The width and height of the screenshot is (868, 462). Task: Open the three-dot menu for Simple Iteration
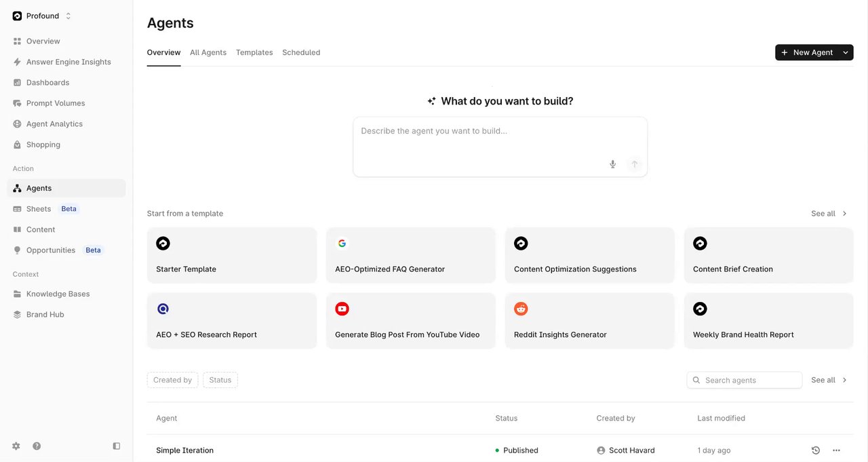[836, 450]
